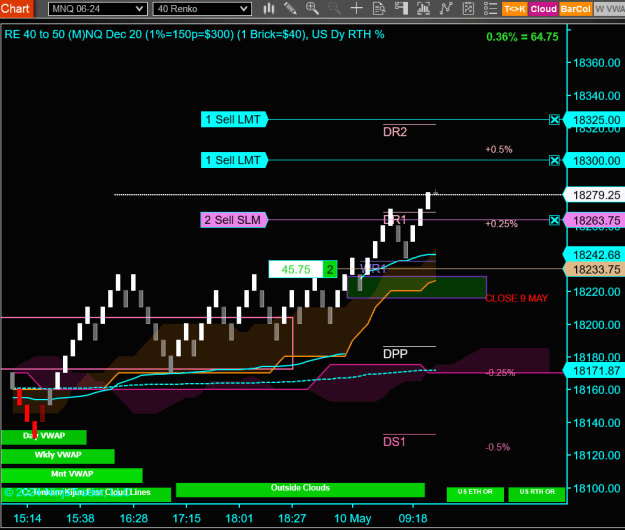Click the 18233.75 entry price tag
Viewport: 625px width, 530px height.
[594, 270]
